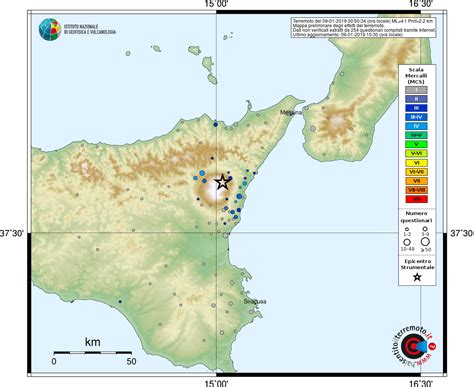Click the red intensity VIII swatch
The width and height of the screenshot is (474, 387).
[416, 199]
